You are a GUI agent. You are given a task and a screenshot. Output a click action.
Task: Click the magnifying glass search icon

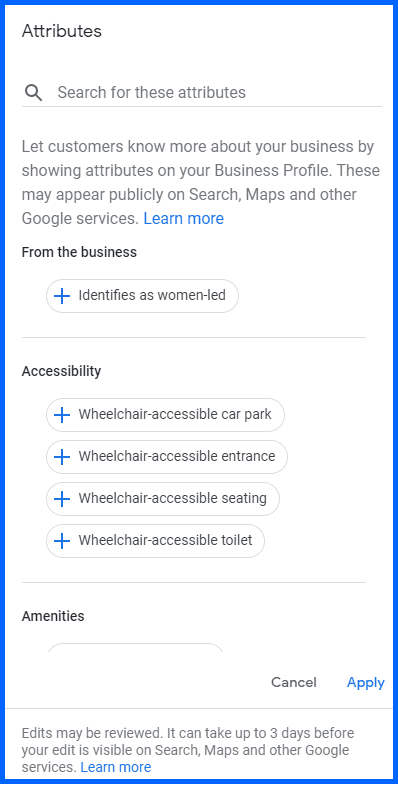pos(34,93)
